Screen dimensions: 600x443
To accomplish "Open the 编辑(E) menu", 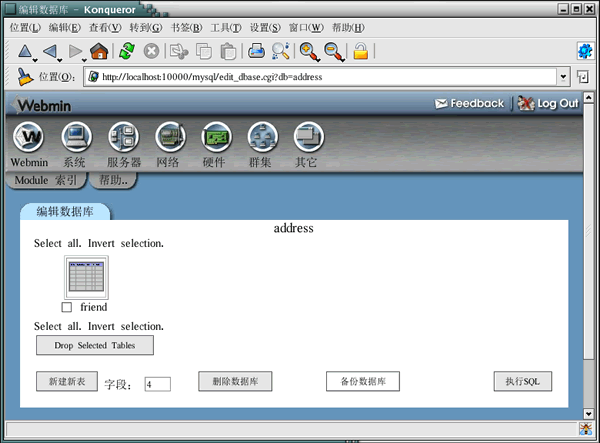I will (x=65, y=28).
